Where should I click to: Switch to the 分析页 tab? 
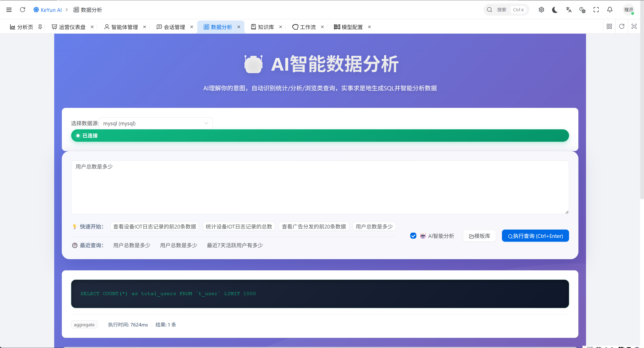coord(22,27)
